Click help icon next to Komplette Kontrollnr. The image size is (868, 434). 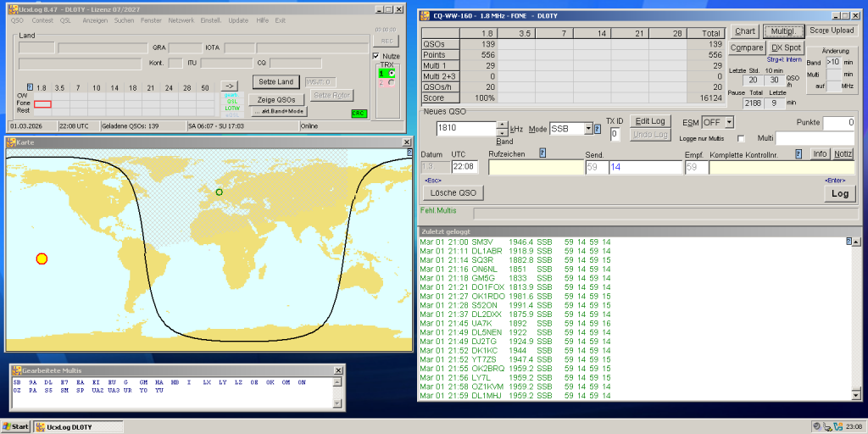pyautogui.click(x=798, y=153)
